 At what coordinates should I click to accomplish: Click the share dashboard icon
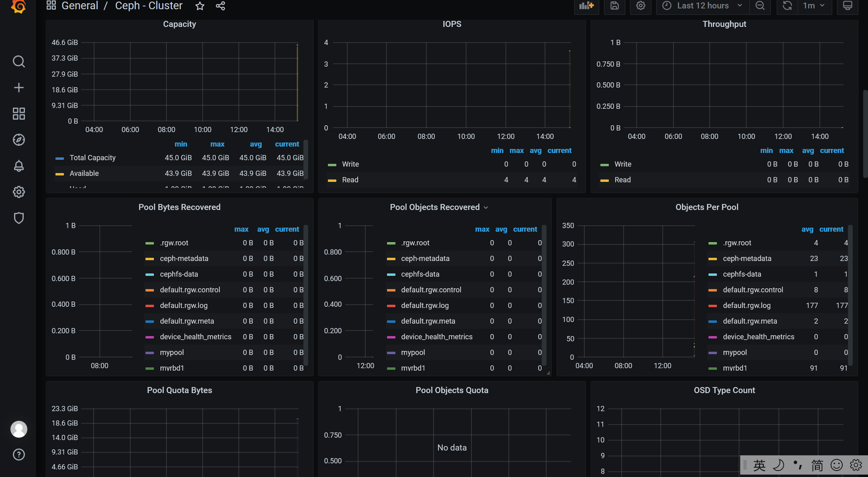click(220, 6)
